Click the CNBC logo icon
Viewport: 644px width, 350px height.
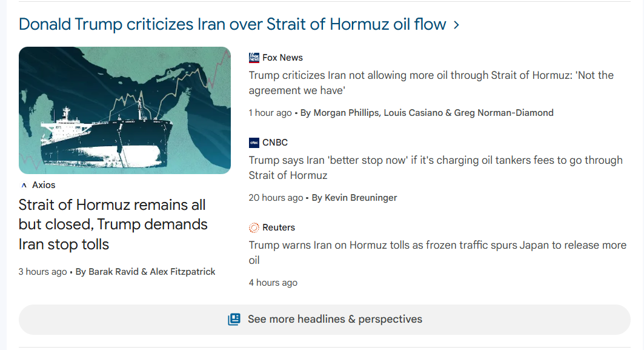click(x=254, y=143)
